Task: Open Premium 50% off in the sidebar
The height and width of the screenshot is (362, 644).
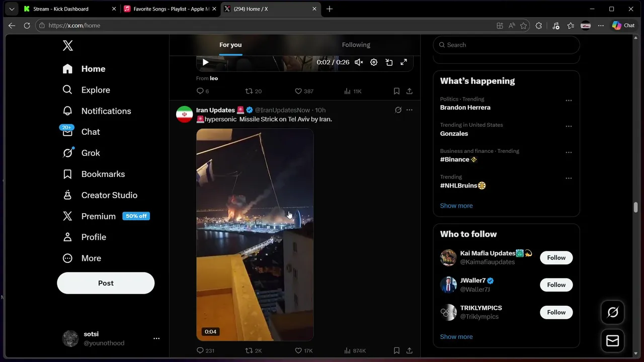Action: 106,216
